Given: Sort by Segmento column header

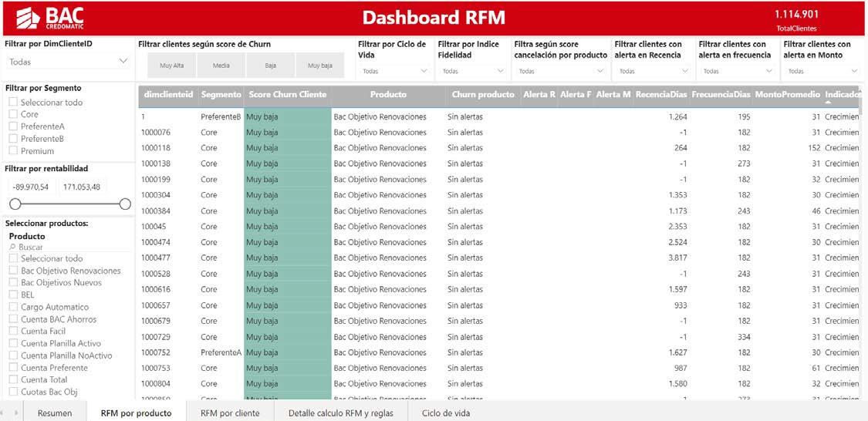Looking at the screenshot, I should tap(221, 95).
